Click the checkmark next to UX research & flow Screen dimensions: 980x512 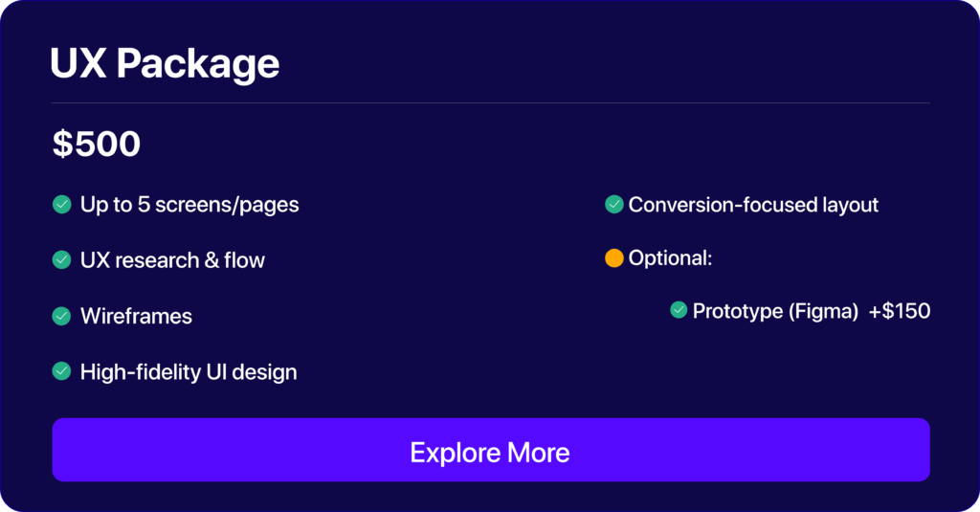pyautogui.click(x=62, y=259)
